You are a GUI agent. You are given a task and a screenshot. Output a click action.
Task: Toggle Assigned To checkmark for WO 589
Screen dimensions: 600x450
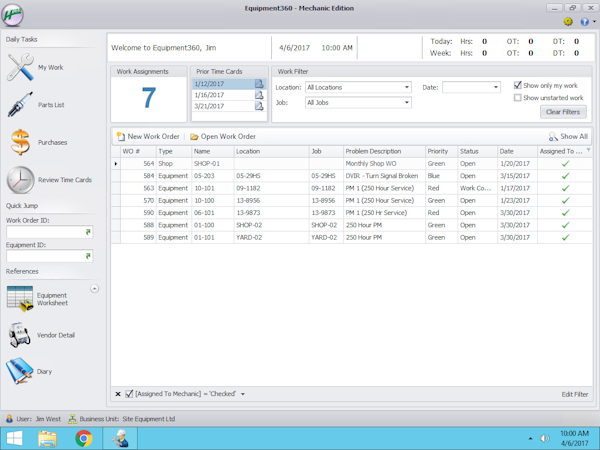565,238
